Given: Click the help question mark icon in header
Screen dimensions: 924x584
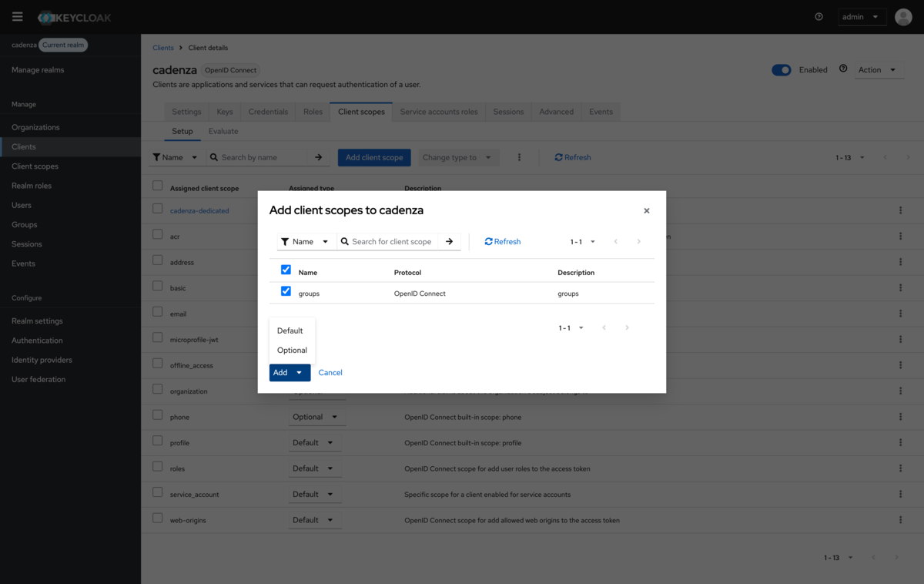Looking at the screenshot, I should [x=819, y=17].
